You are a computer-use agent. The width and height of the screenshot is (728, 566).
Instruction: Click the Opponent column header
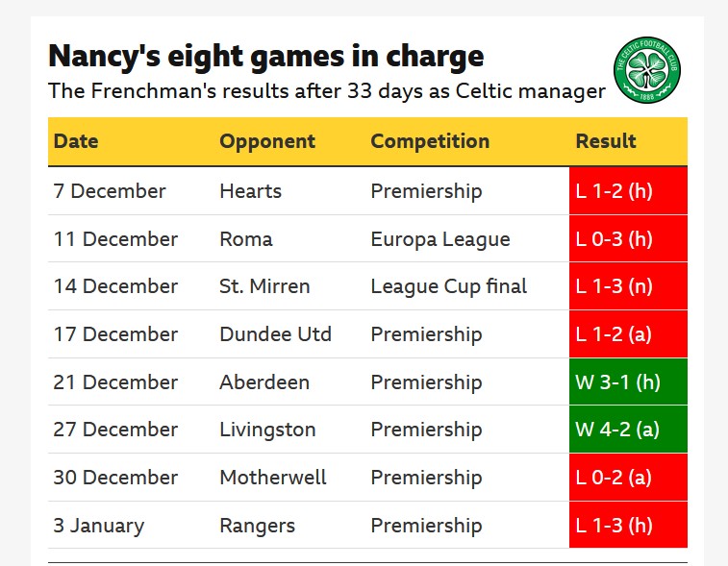pos(267,141)
